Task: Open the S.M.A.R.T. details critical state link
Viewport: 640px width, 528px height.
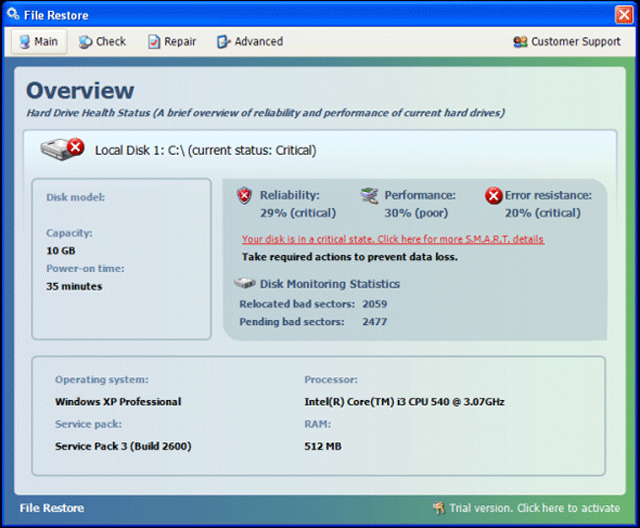Action: click(392, 240)
